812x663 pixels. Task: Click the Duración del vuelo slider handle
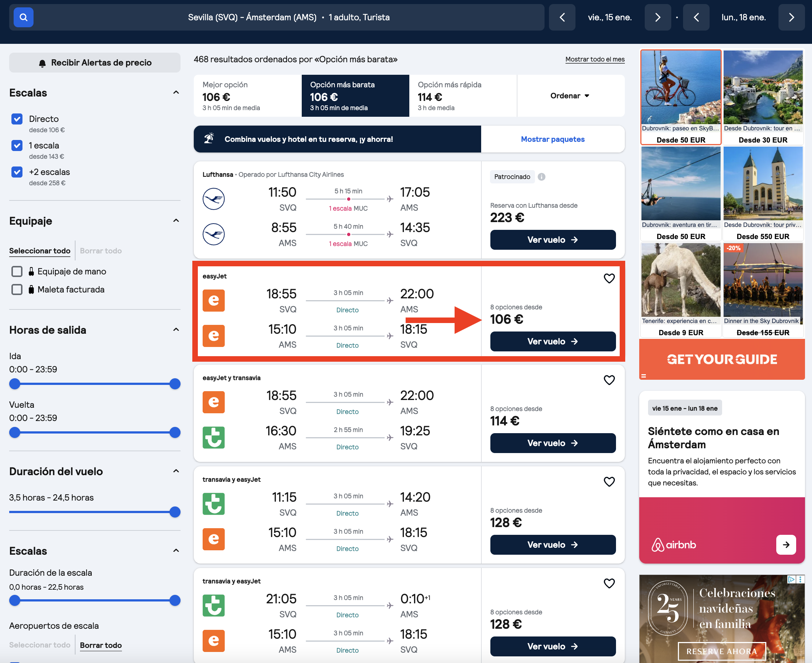[175, 512]
